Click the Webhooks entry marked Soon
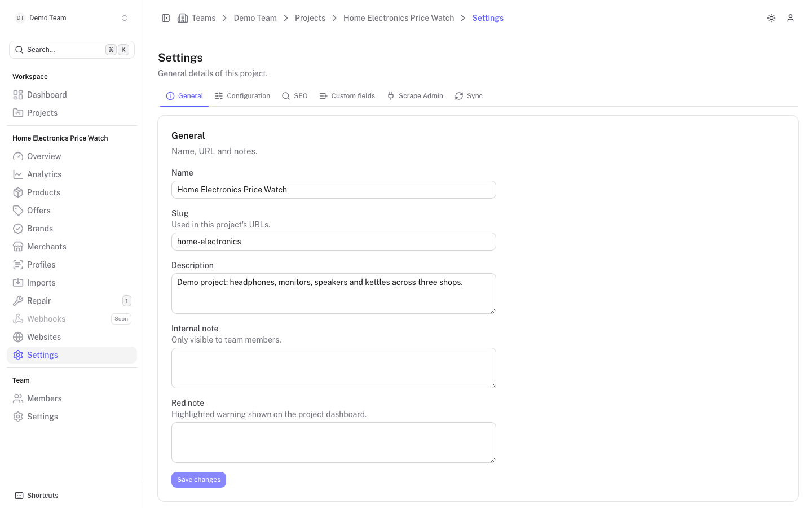Screen dimensions: 812x508 click(72, 319)
